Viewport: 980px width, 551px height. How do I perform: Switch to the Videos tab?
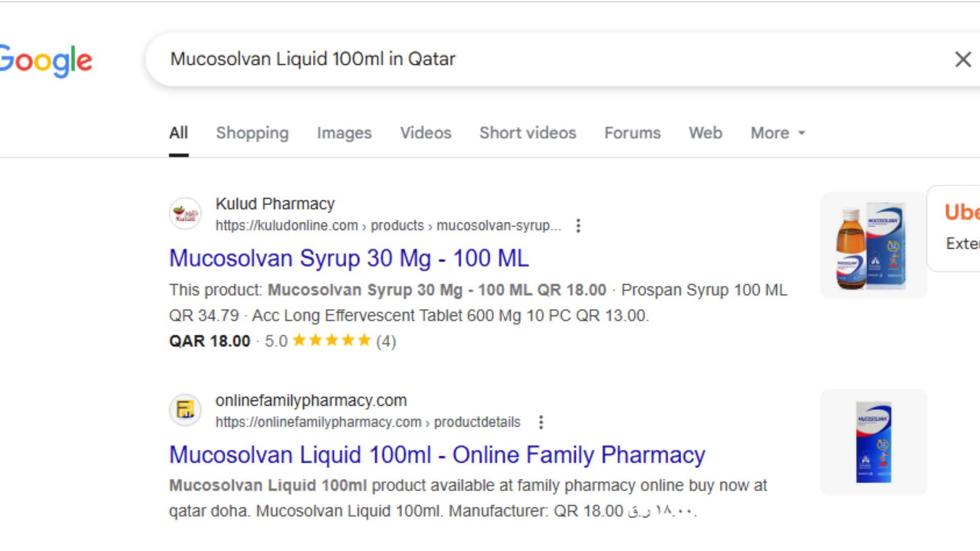point(426,133)
